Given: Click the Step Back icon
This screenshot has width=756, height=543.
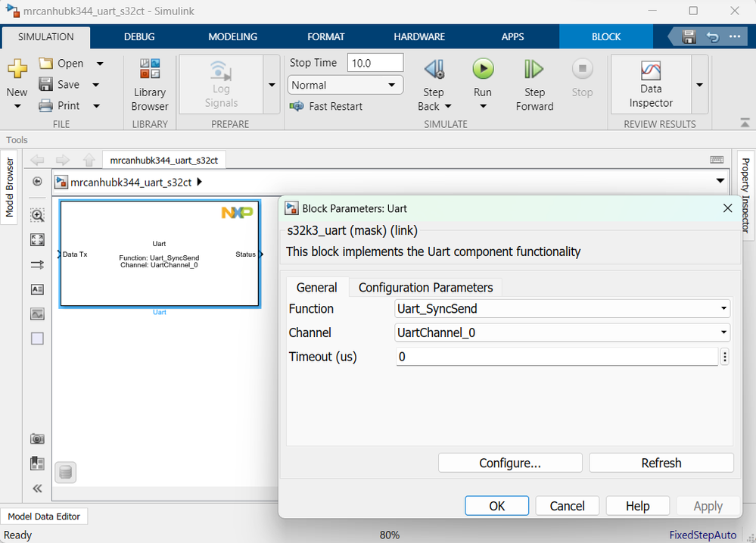Looking at the screenshot, I should click(434, 69).
